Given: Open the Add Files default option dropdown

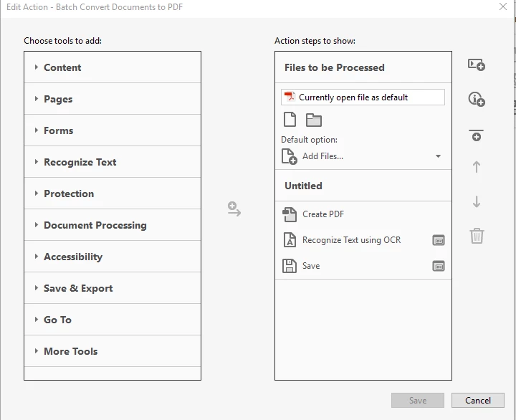Looking at the screenshot, I should point(438,156).
